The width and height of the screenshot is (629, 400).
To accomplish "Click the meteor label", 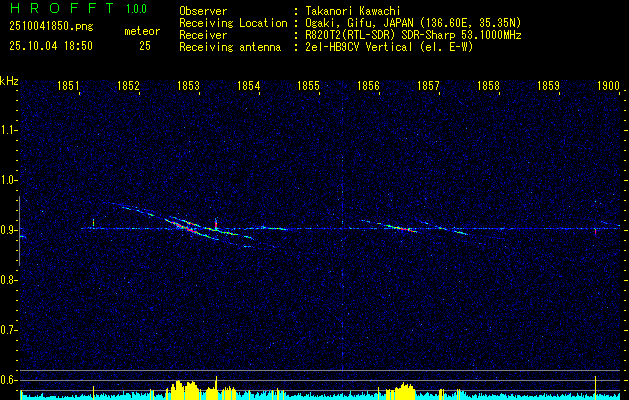I will pos(142,31).
